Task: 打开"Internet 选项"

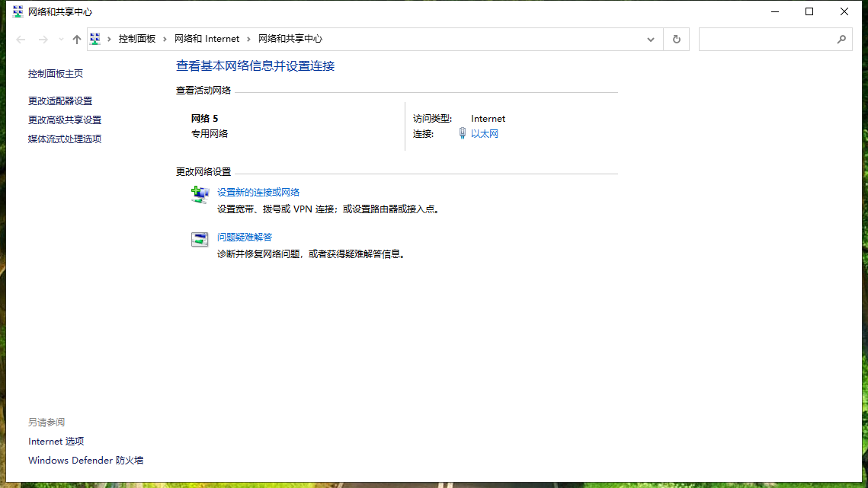Action: point(56,441)
